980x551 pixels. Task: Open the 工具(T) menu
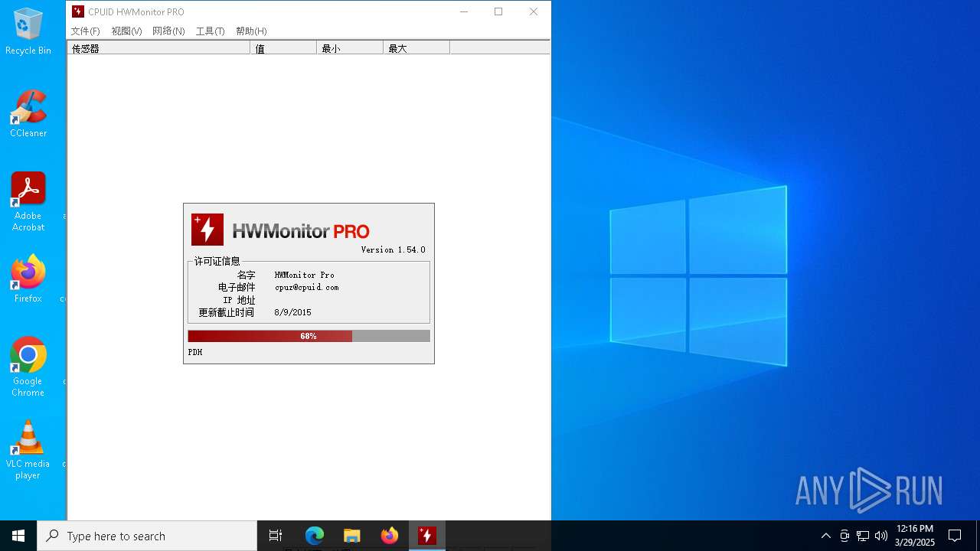pos(210,31)
